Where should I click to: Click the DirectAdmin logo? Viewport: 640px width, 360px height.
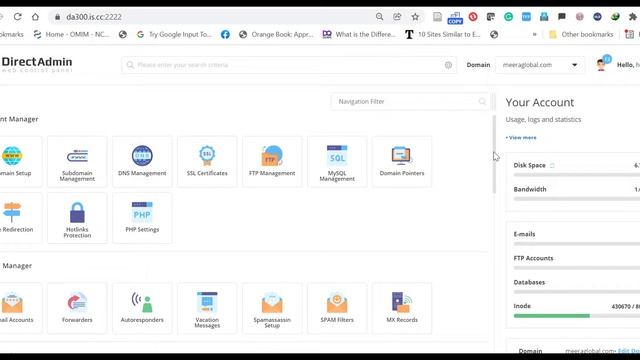(37, 64)
